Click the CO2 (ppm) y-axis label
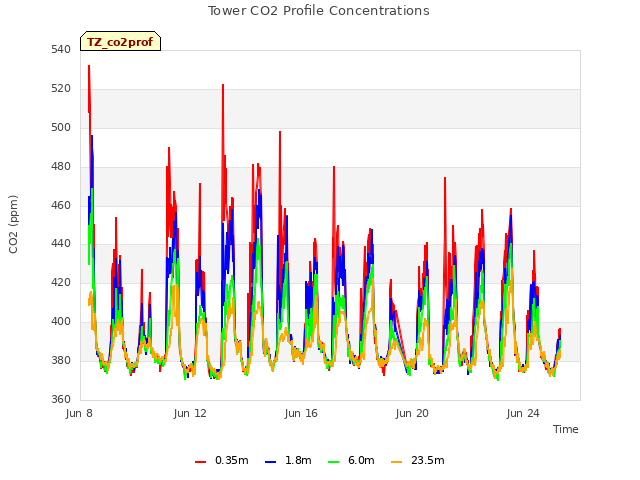 (13, 224)
